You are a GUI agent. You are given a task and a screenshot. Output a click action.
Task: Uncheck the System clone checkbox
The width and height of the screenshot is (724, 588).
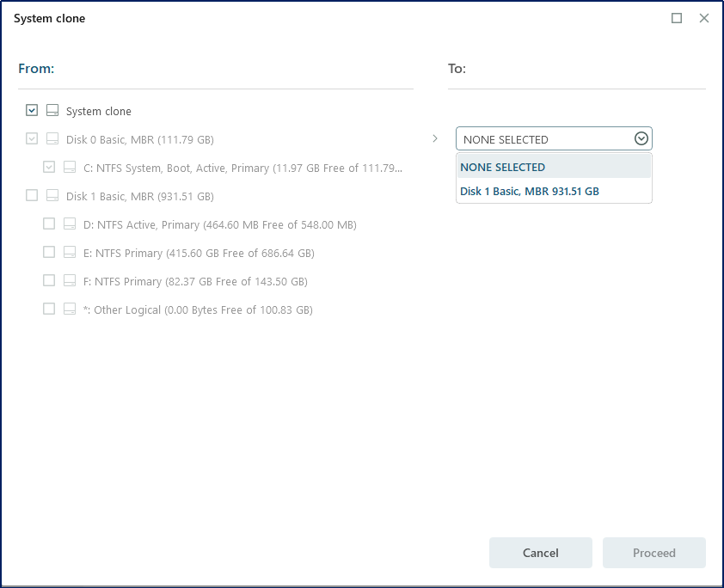click(32, 110)
